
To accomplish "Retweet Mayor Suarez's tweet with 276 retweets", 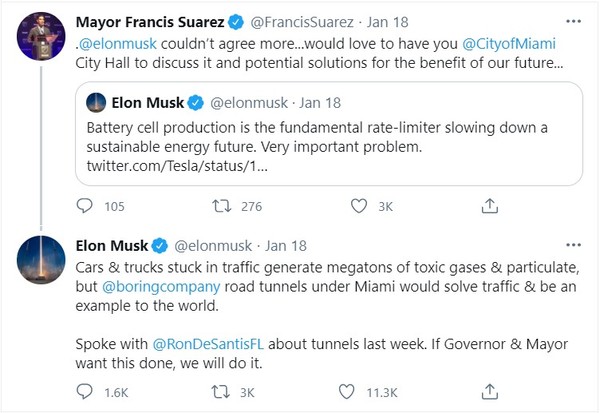I will pos(223,206).
